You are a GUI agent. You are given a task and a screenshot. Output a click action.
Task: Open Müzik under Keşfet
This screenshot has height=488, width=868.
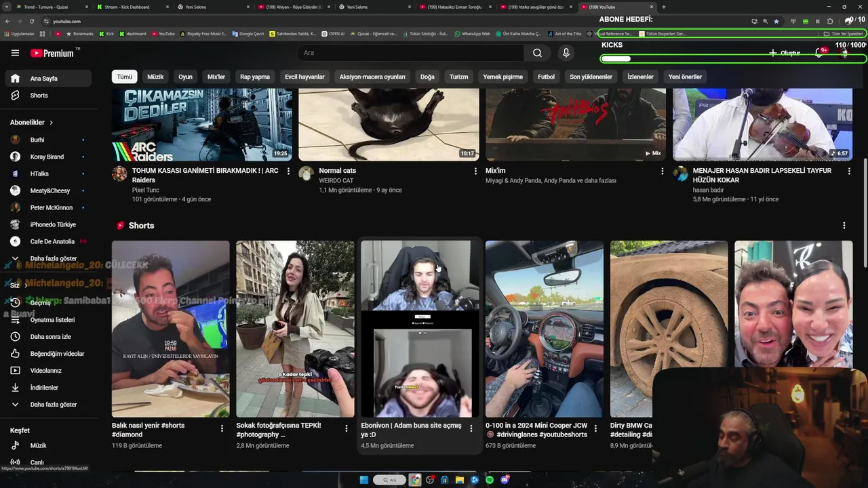point(49,446)
